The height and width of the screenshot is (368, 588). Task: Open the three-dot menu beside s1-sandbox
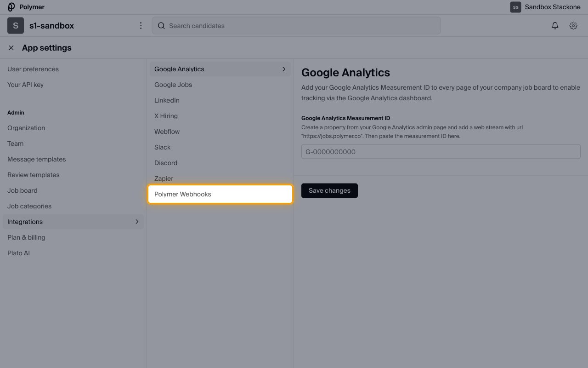(141, 26)
